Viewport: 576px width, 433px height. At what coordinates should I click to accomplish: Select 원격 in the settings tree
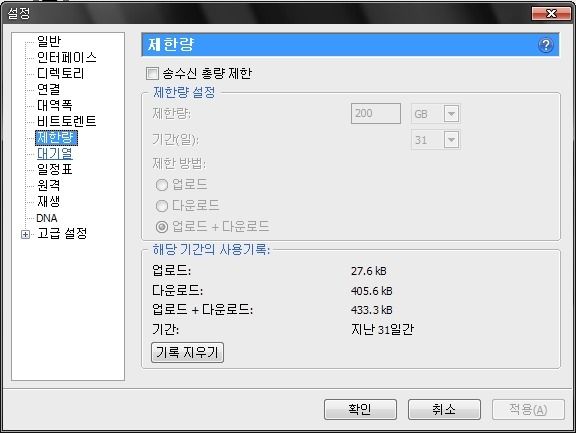[x=48, y=185]
